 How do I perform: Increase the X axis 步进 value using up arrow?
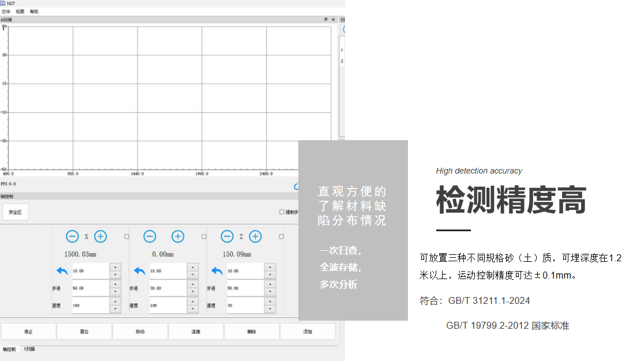[x=115, y=284]
